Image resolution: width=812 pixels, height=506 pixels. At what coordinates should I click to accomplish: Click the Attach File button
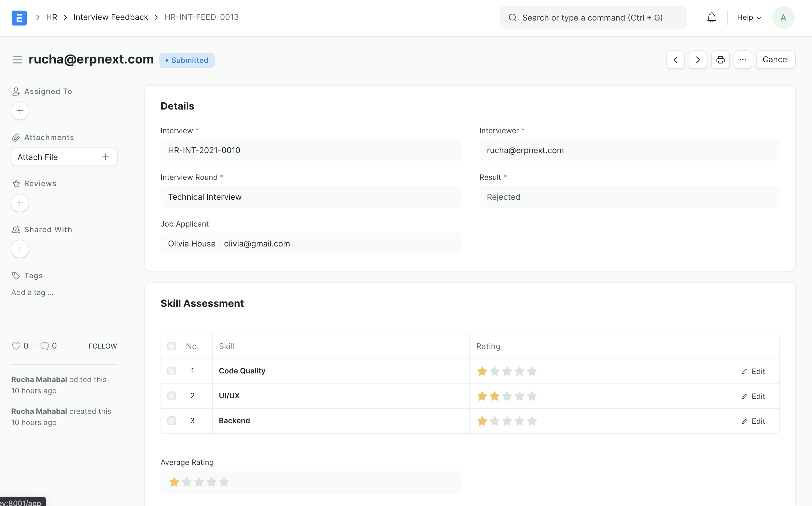[64, 157]
